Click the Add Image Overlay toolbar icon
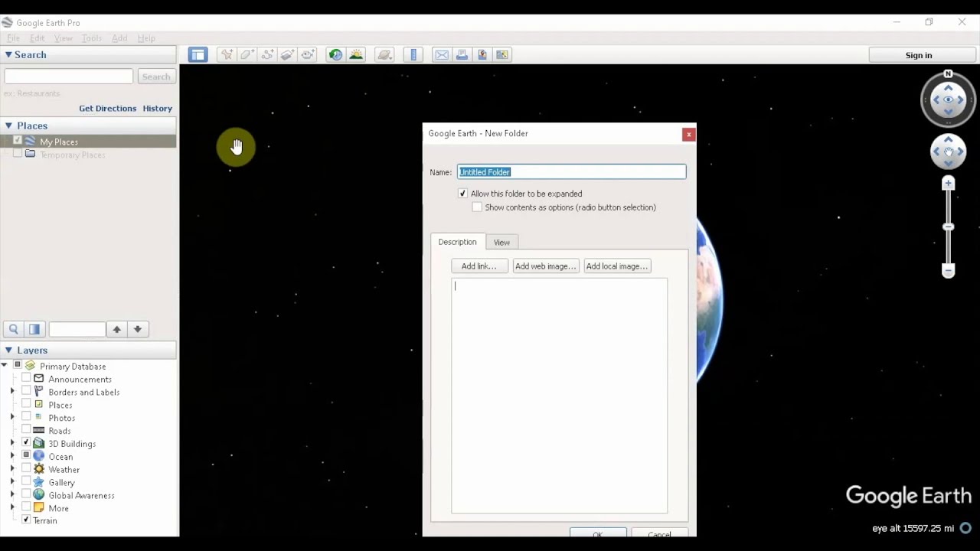This screenshot has height=551, width=980. pyautogui.click(x=287, y=54)
